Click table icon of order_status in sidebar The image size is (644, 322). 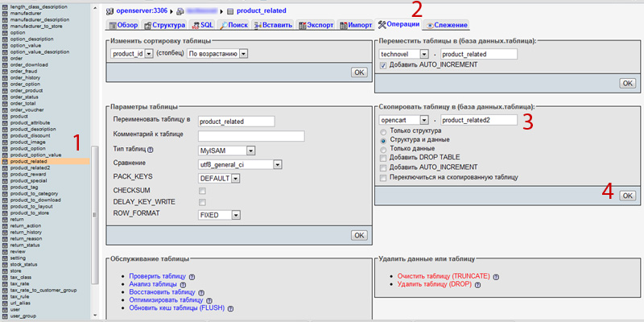(5, 97)
